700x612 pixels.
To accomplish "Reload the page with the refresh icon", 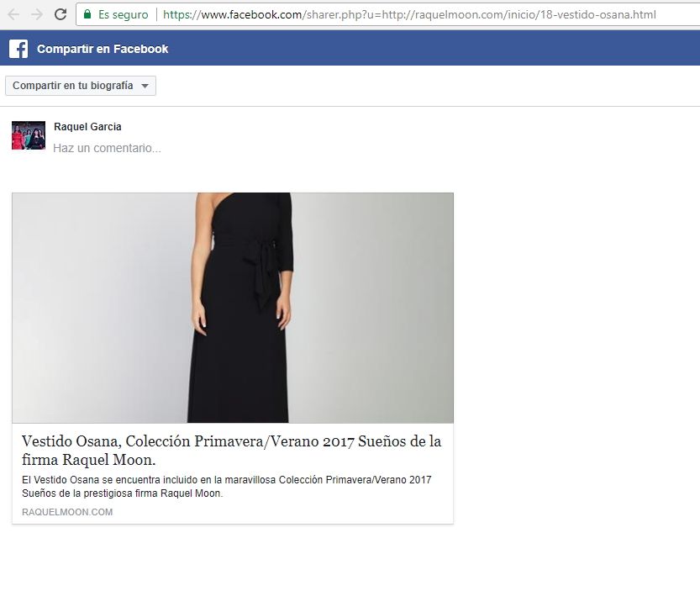I will click(61, 15).
